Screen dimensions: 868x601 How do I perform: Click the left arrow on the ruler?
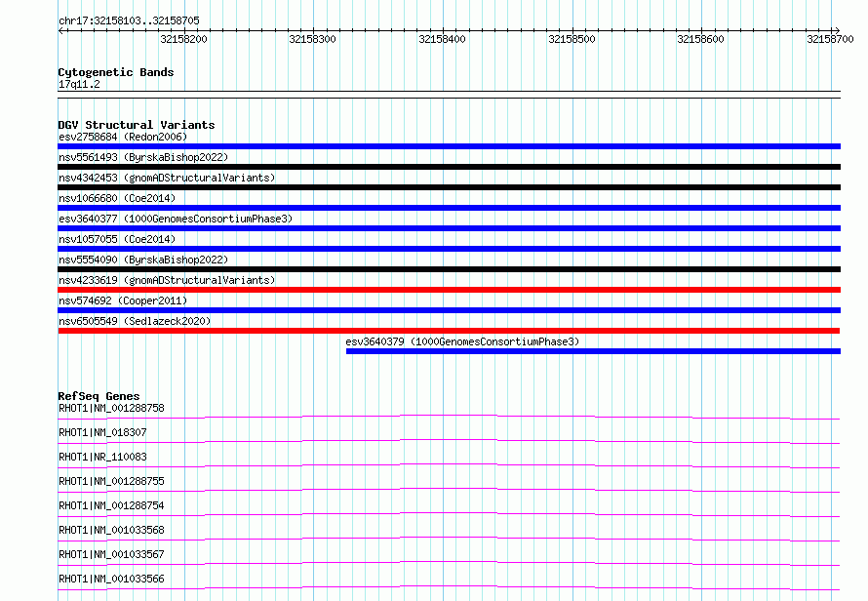point(60,30)
